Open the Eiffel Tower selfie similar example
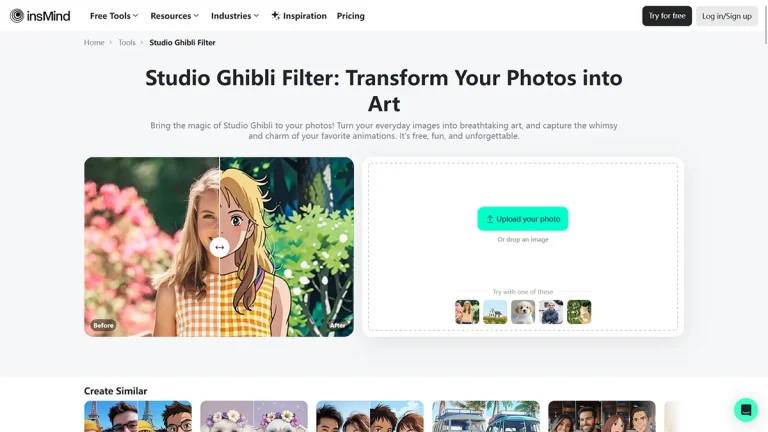 [138, 416]
